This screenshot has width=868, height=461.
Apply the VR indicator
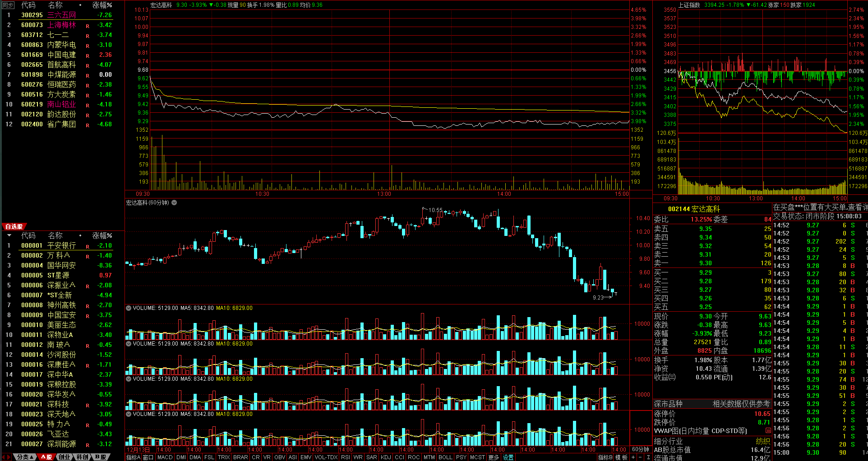click(267, 457)
